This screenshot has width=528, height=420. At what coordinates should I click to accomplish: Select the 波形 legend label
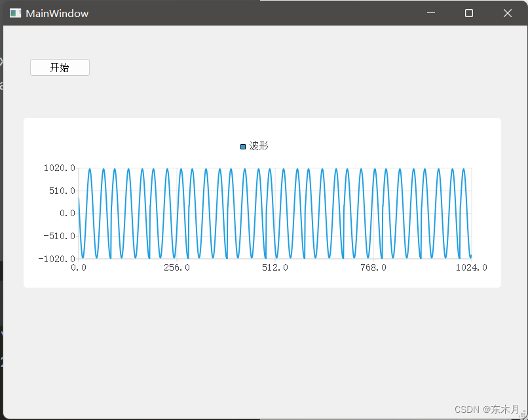click(x=259, y=146)
